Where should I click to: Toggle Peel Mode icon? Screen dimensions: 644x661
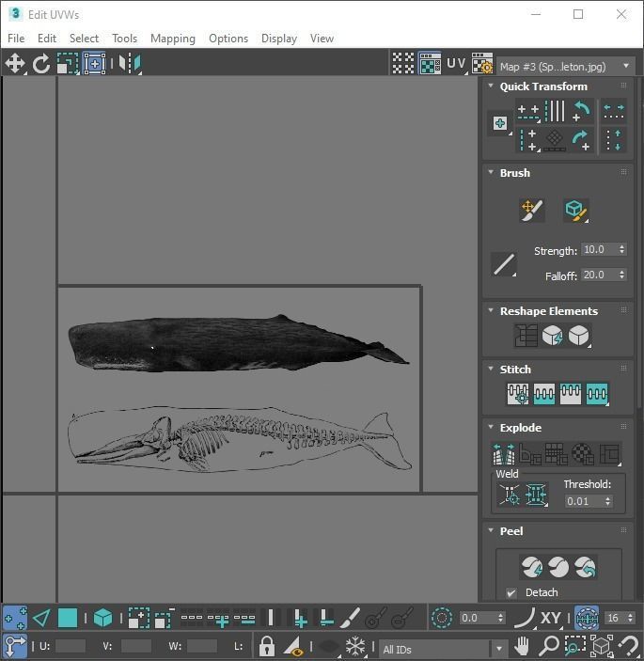558,567
